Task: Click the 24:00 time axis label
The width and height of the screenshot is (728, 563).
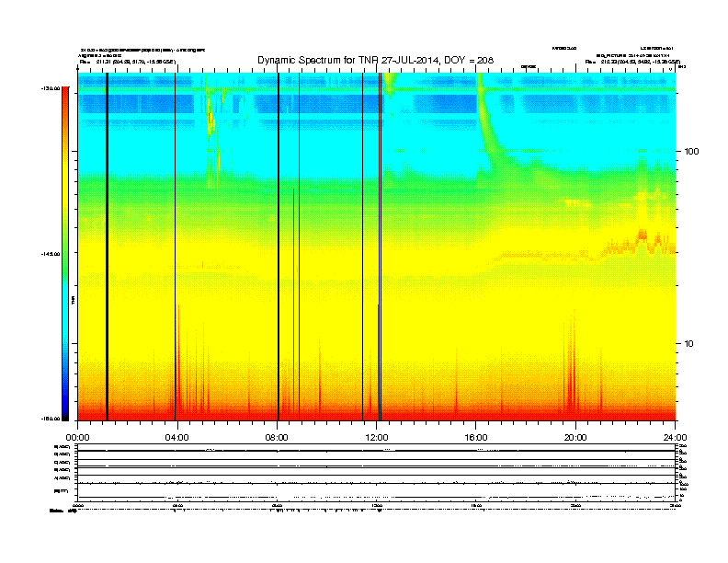Action: [x=675, y=438]
